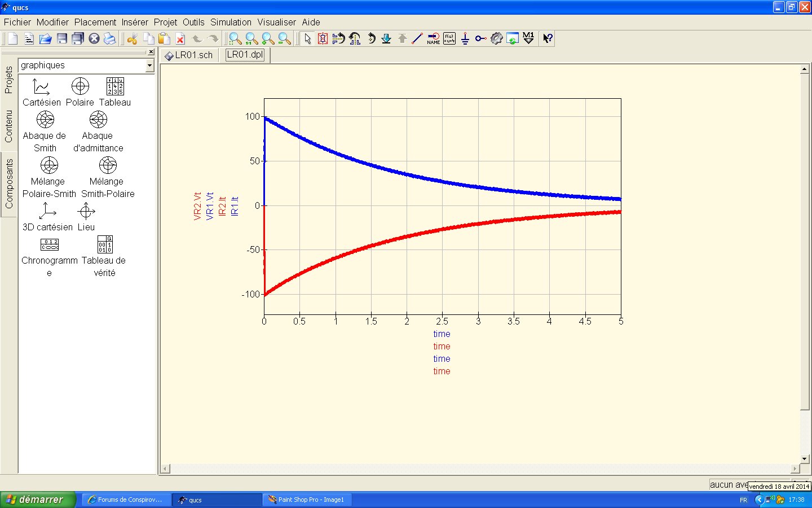Screen dimensions: 812x508
Task: Switch to Paint Shop Pro taskbar window
Action: click(x=307, y=500)
